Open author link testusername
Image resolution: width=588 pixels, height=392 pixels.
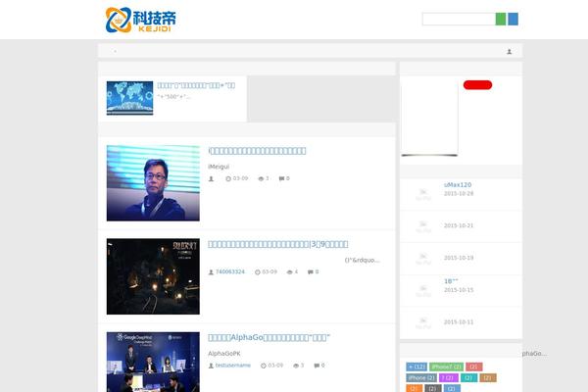[x=233, y=365]
